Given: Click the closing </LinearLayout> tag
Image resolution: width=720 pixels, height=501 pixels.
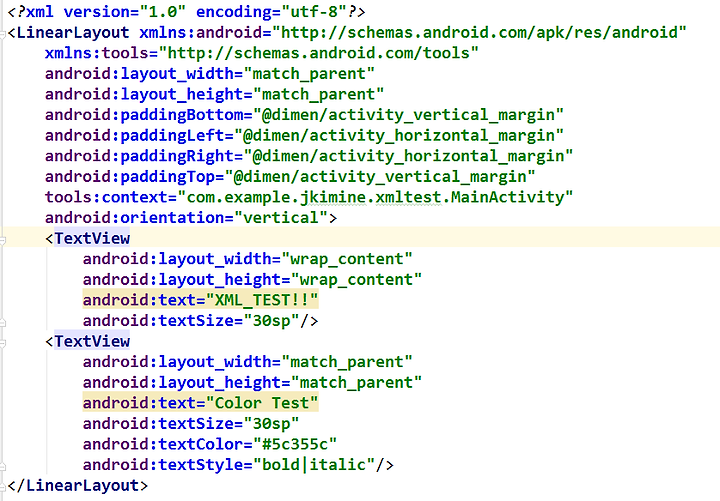Looking at the screenshot, I should (x=78, y=485).
